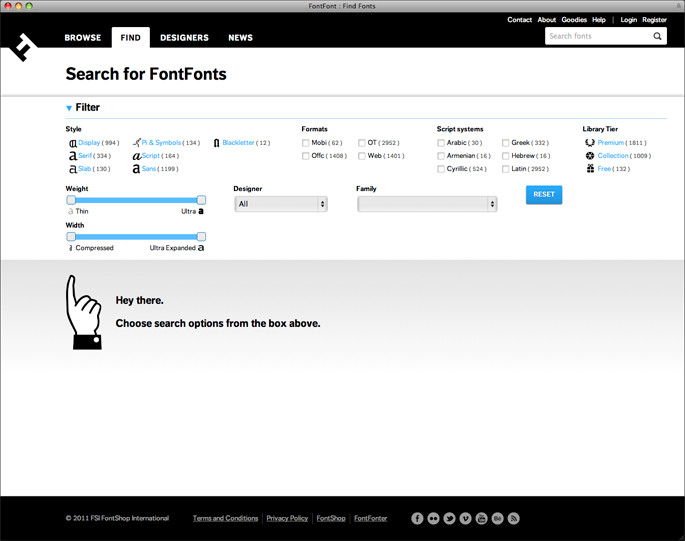Image resolution: width=685 pixels, height=541 pixels.
Task: Open the Facebook icon in footer
Action: click(x=417, y=518)
